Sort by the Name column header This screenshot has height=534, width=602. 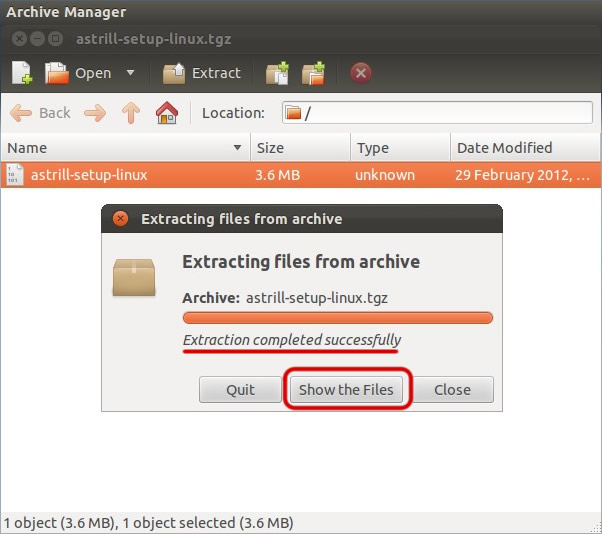[x=126, y=147]
